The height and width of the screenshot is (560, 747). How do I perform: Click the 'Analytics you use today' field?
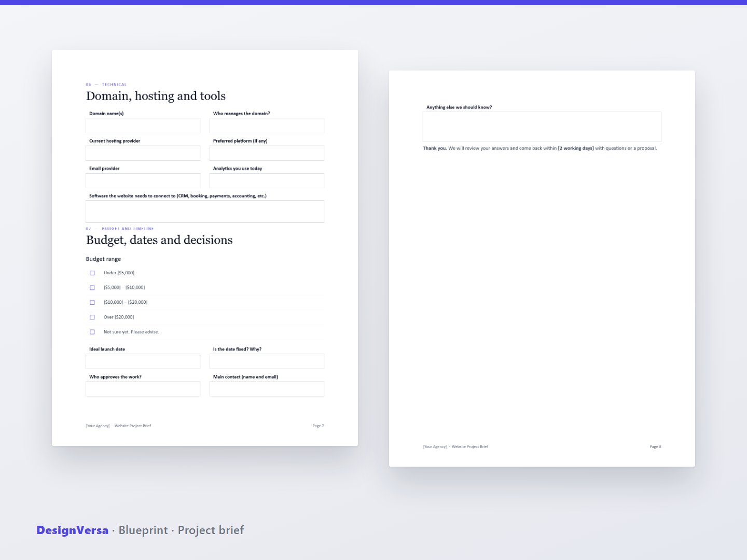click(x=267, y=180)
